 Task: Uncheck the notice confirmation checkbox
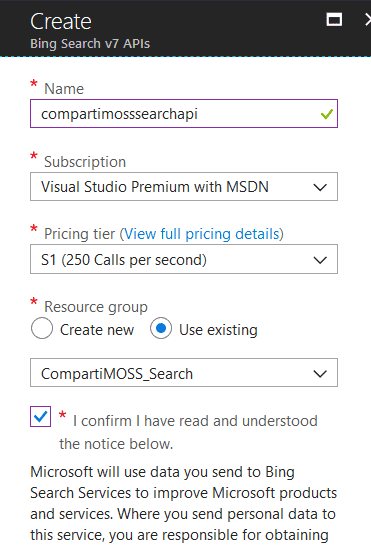coord(40,416)
